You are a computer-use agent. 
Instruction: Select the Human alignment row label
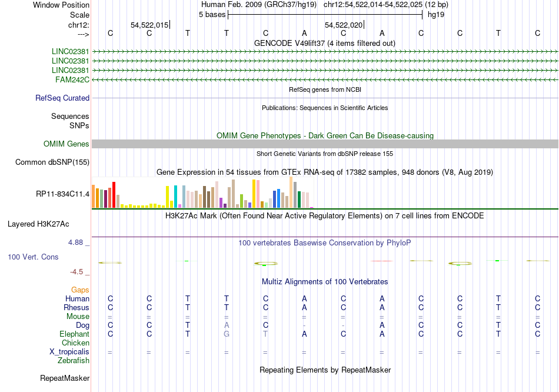(77, 298)
